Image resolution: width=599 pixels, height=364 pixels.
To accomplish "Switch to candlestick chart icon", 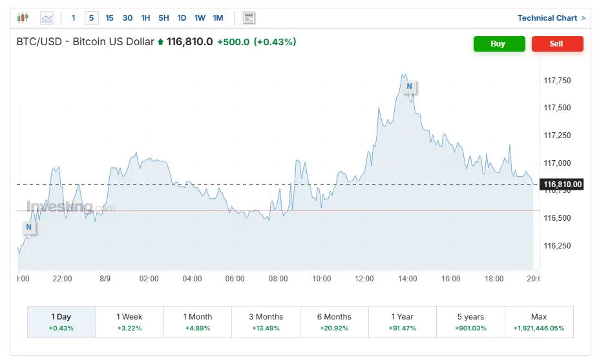I will click(x=23, y=18).
